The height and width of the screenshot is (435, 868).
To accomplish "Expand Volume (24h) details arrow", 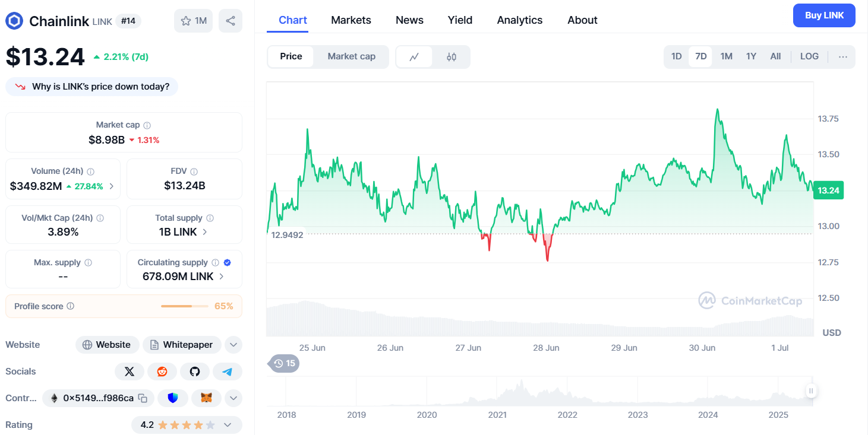I will click(x=111, y=186).
